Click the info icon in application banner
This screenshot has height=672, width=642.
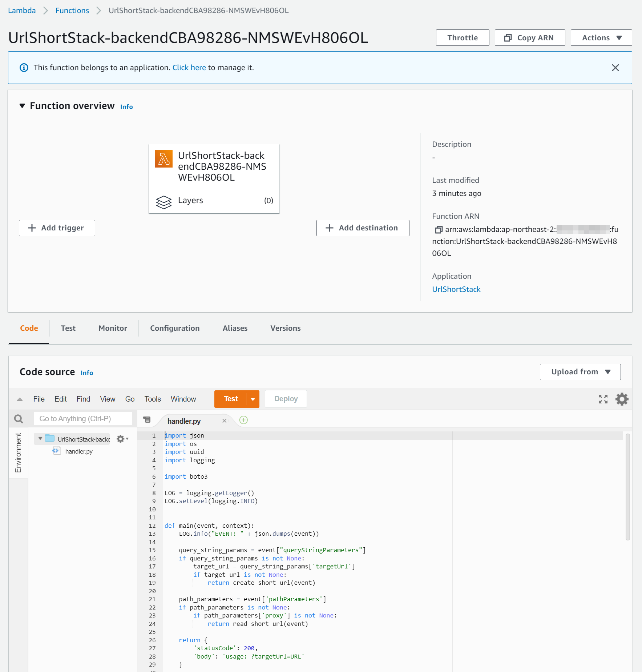pyautogui.click(x=24, y=68)
